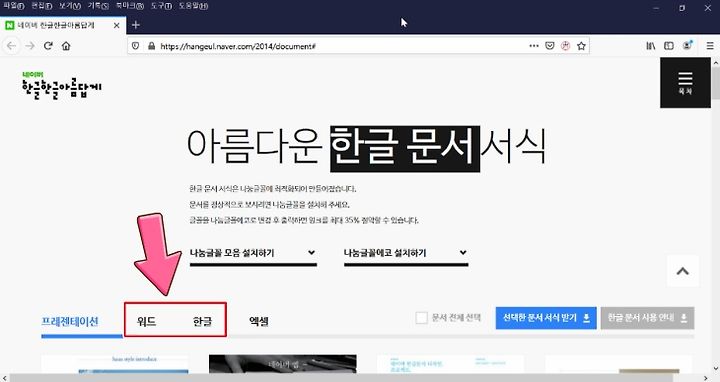
Task: Go back with browser back arrow
Action: click(11, 46)
